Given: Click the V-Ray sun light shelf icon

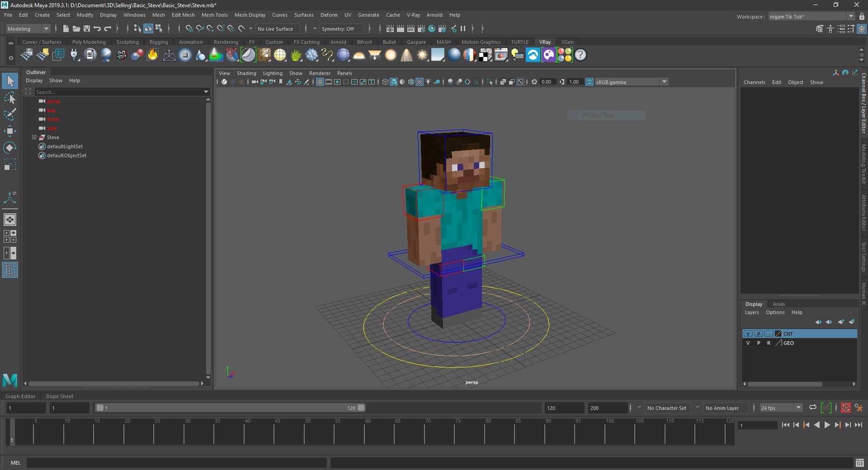Looking at the screenshot, I should click(x=422, y=55).
